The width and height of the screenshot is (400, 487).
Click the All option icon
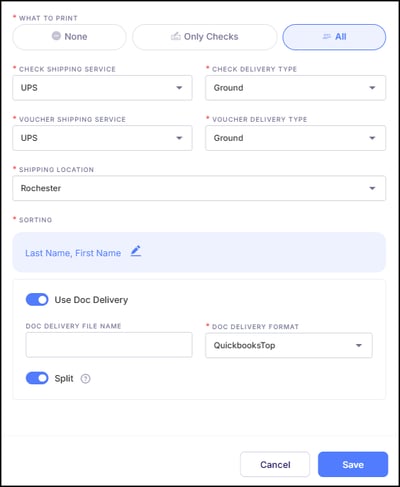(x=327, y=36)
